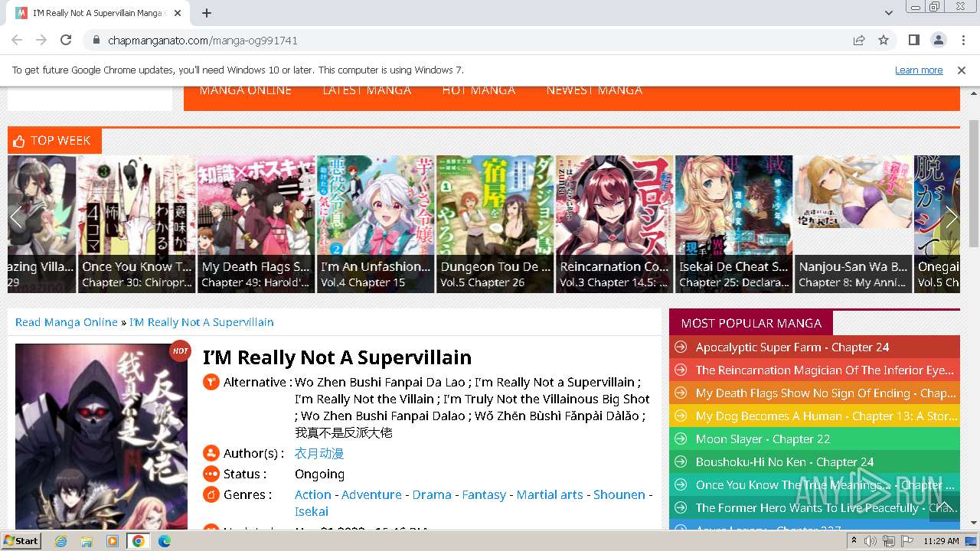Open the Isekai genre link
Screen dimensions: 980x551
pyautogui.click(x=312, y=512)
